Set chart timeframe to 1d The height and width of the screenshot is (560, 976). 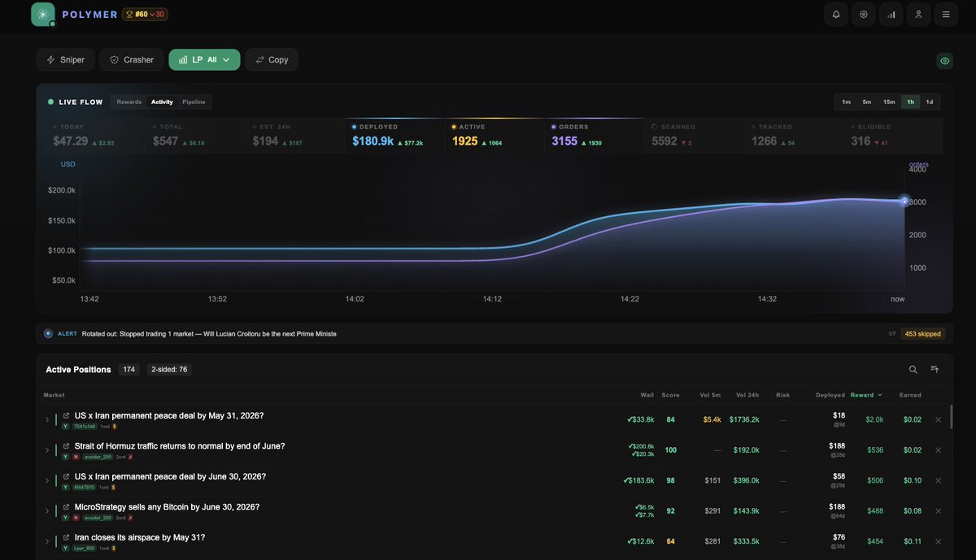[x=930, y=102]
